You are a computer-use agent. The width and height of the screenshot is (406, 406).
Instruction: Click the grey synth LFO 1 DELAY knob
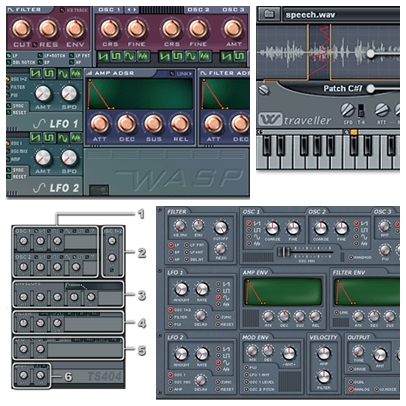pyautogui.click(x=200, y=315)
